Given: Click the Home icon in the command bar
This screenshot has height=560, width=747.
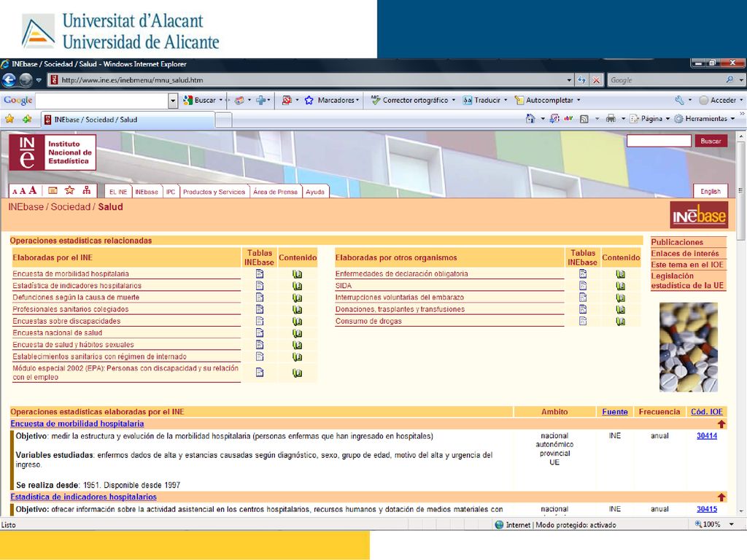Looking at the screenshot, I should click(x=530, y=119).
